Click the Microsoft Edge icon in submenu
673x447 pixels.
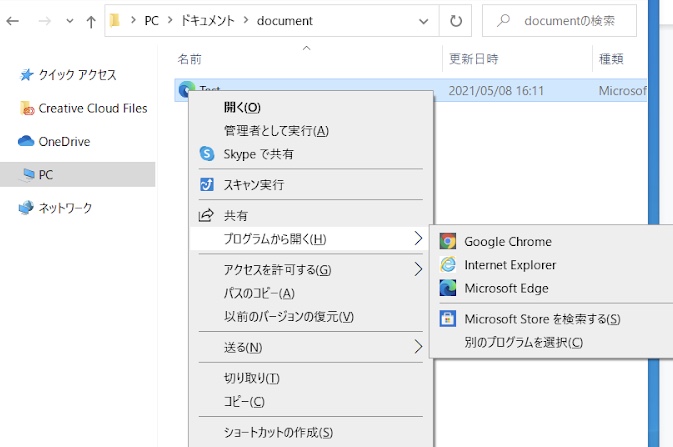448,289
